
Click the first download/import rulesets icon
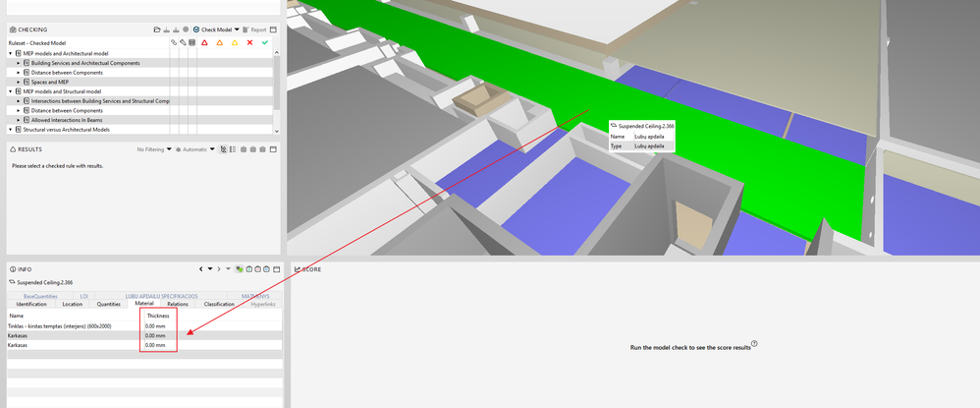click(x=167, y=29)
